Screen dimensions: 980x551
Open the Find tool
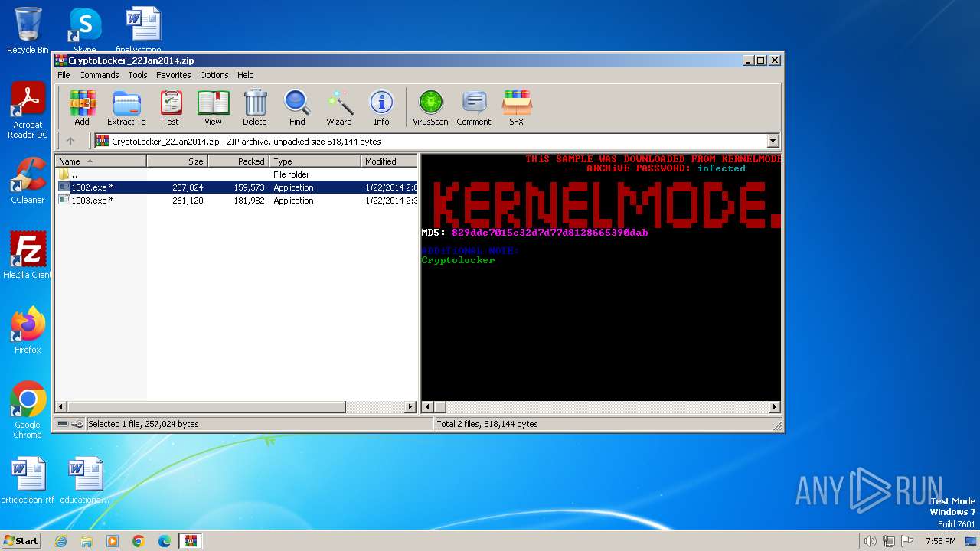tap(297, 107)
